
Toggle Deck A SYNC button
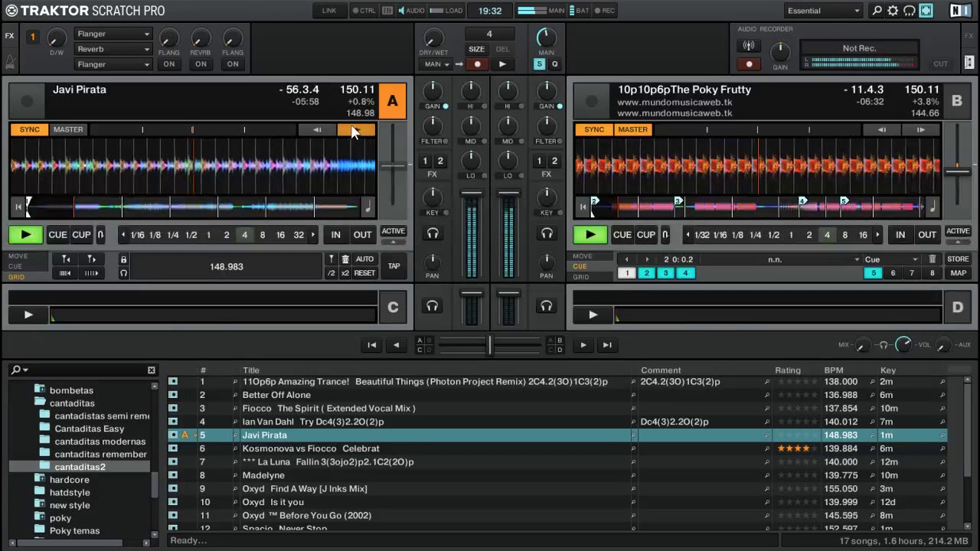point(29,129)
